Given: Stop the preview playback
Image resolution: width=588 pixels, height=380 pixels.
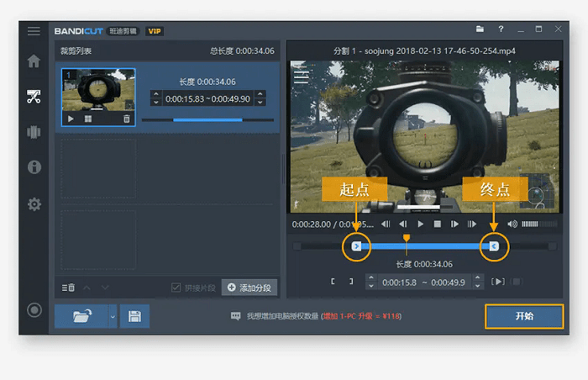Looking at the screenshot, I should 438,224.
